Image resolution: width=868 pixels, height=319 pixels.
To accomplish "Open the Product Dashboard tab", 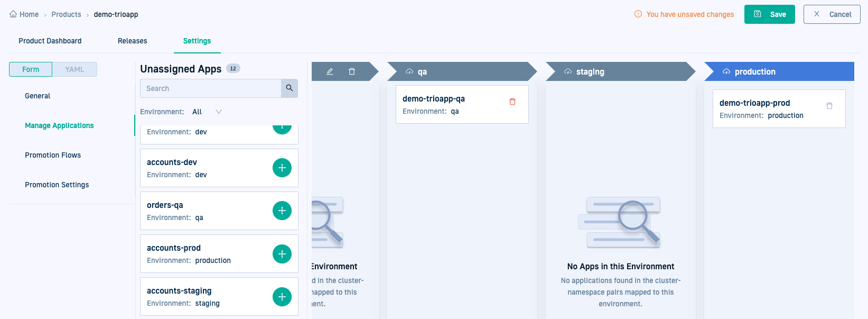I will 50,41.
